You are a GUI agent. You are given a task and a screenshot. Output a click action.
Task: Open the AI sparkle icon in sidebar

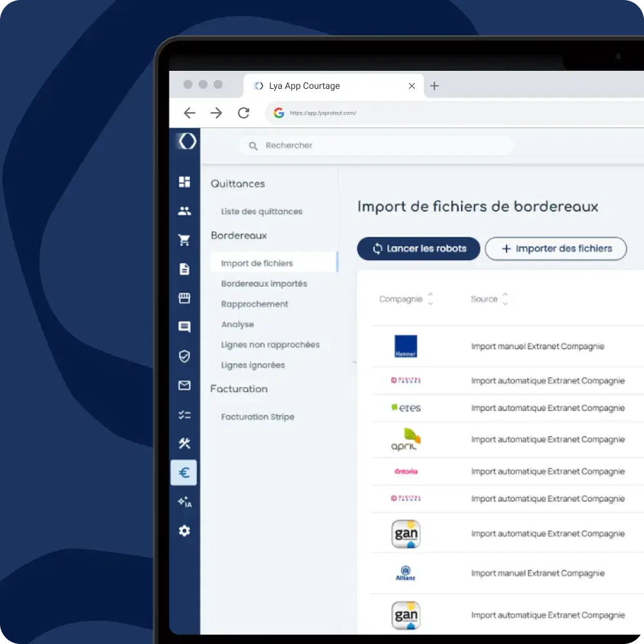pyautogui.click(x=184, y=502)
